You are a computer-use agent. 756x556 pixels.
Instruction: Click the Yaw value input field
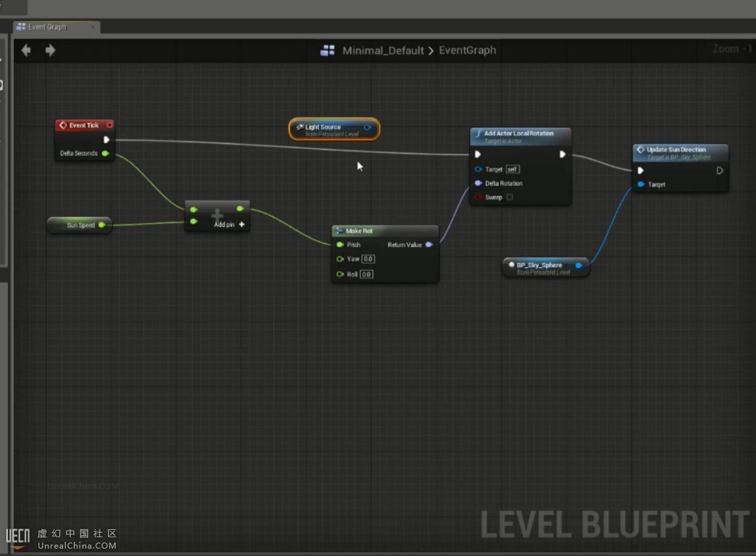coord(368,259)
